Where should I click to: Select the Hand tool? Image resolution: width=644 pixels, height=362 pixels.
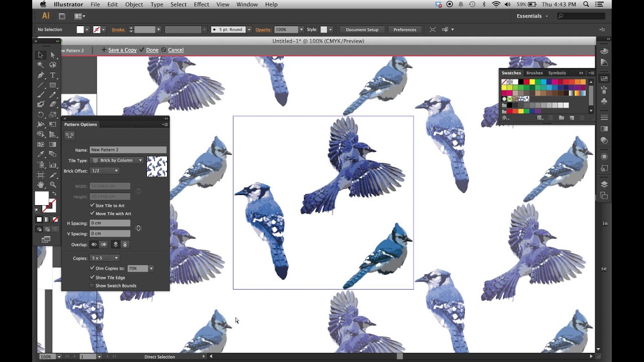pyautogui.click(x=40, y=185)
